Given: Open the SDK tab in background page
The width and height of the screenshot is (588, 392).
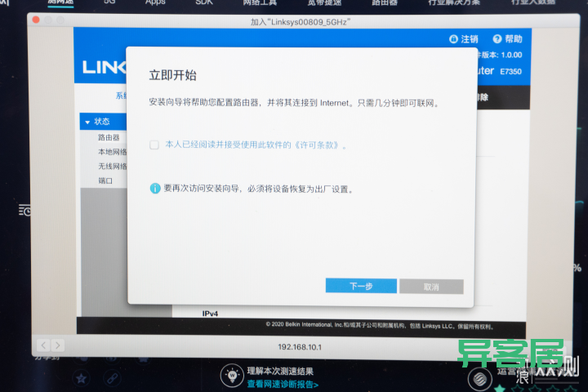Looking at the screenshot, I should (x=204, y=2).
